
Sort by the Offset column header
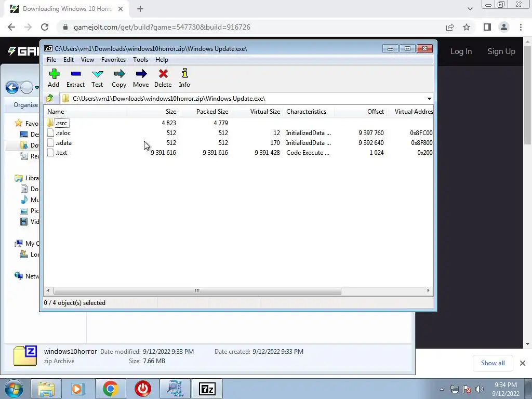click(x=361, y=112)
